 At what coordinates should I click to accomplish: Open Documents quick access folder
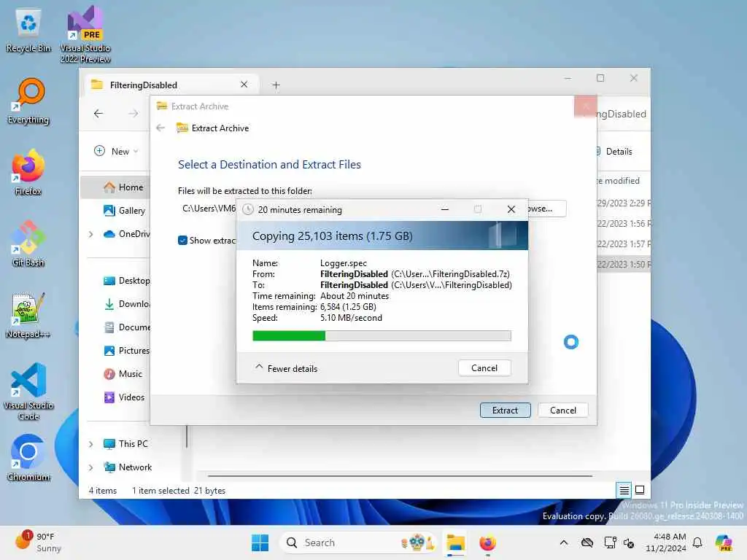click(x=126, y=327)
